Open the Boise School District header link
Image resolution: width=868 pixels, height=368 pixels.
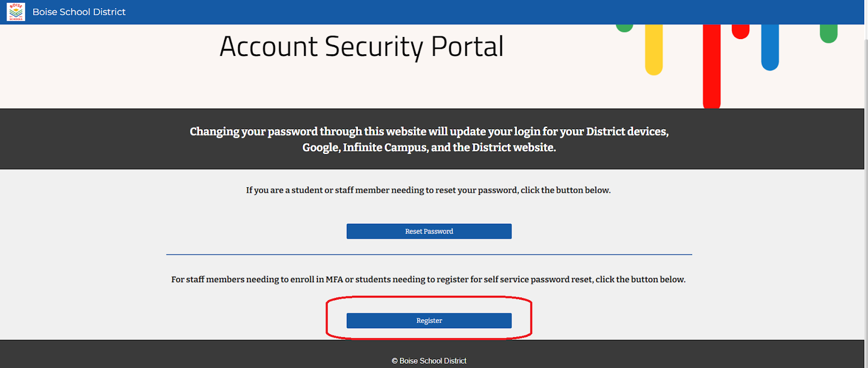pos(79,12)
